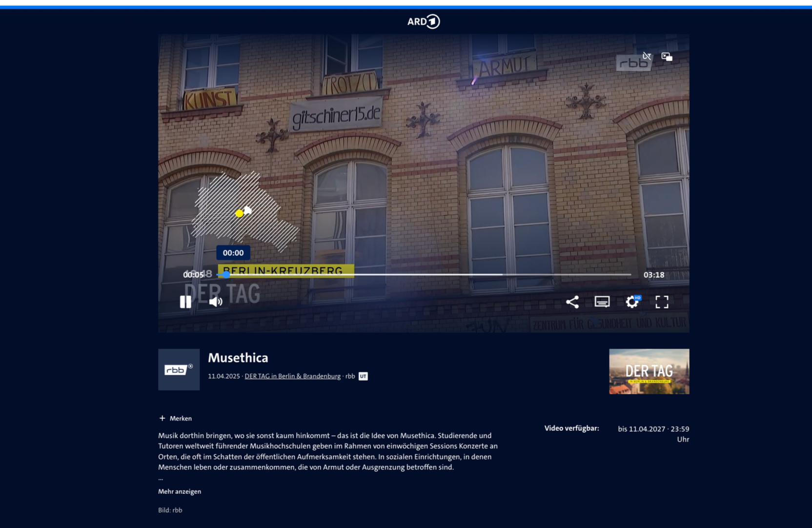This screenshot has width=812, height=528.
Task: Click the video progress bar
Action: click(x=424, y=275)
